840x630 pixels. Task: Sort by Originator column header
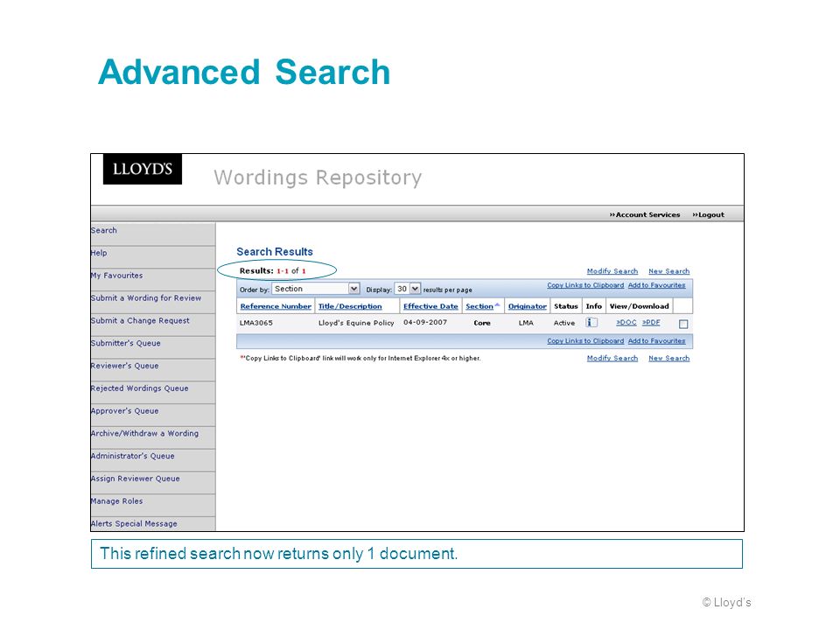pyautogui.click(x=527, y=306)
